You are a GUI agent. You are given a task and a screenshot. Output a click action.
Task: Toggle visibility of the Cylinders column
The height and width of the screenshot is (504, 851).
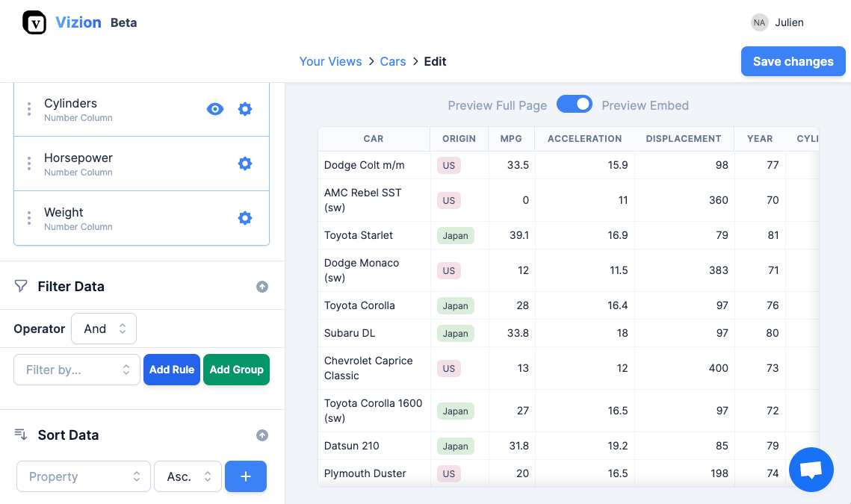[214, 109]
